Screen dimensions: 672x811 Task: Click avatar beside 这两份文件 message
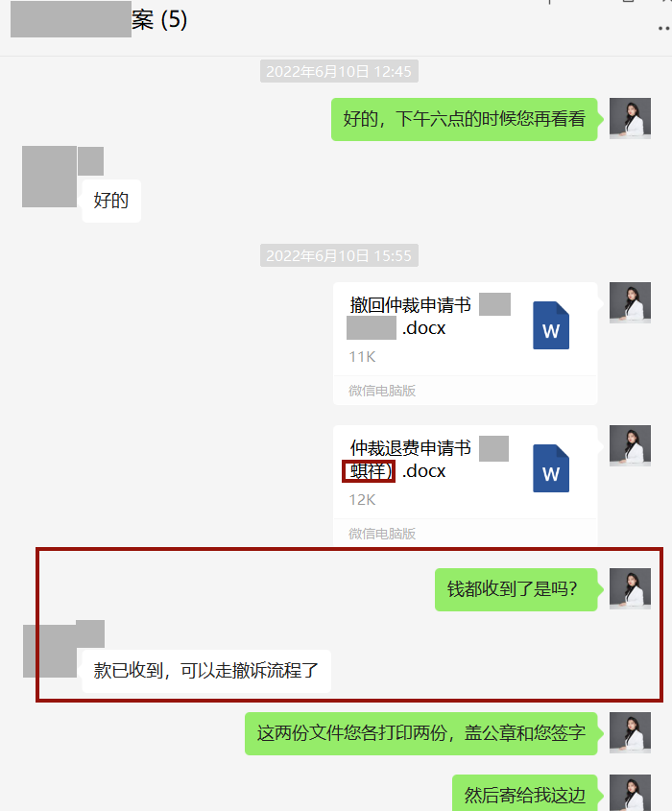pos(630,732)
